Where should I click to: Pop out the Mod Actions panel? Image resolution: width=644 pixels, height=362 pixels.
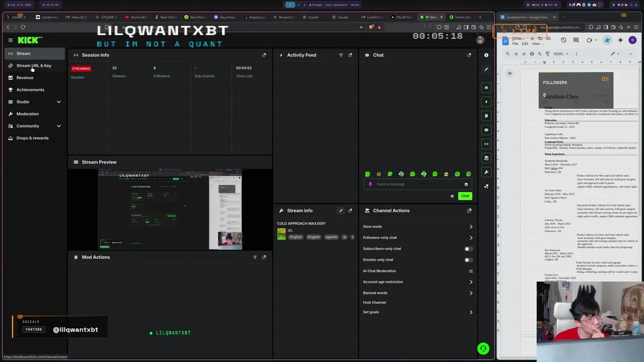264,257
